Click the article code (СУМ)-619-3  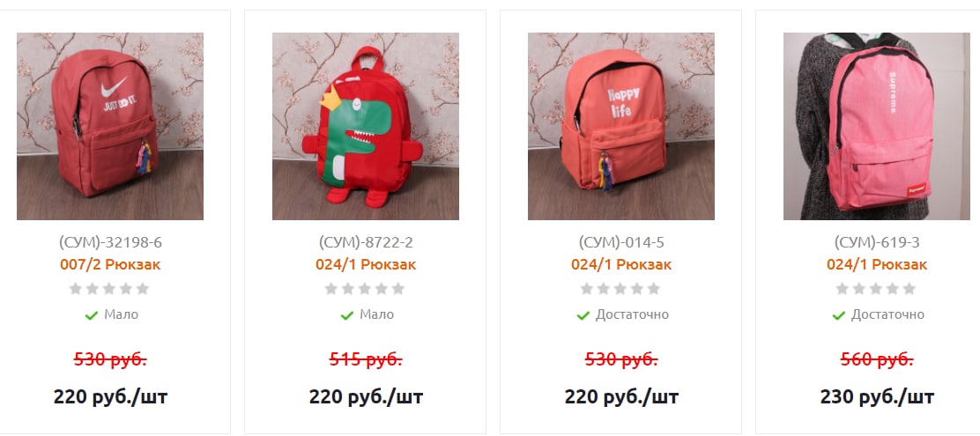[x=877, y=242]
